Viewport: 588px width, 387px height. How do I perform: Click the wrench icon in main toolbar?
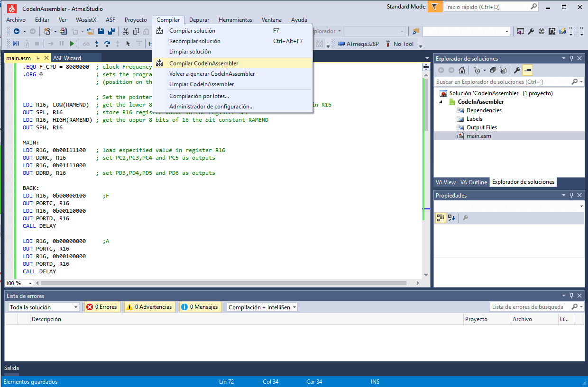(531, 31)
